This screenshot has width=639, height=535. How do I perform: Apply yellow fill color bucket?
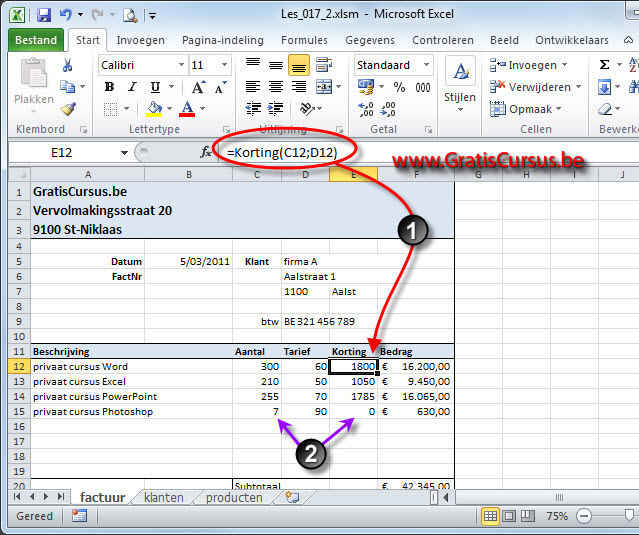(154, 109)
